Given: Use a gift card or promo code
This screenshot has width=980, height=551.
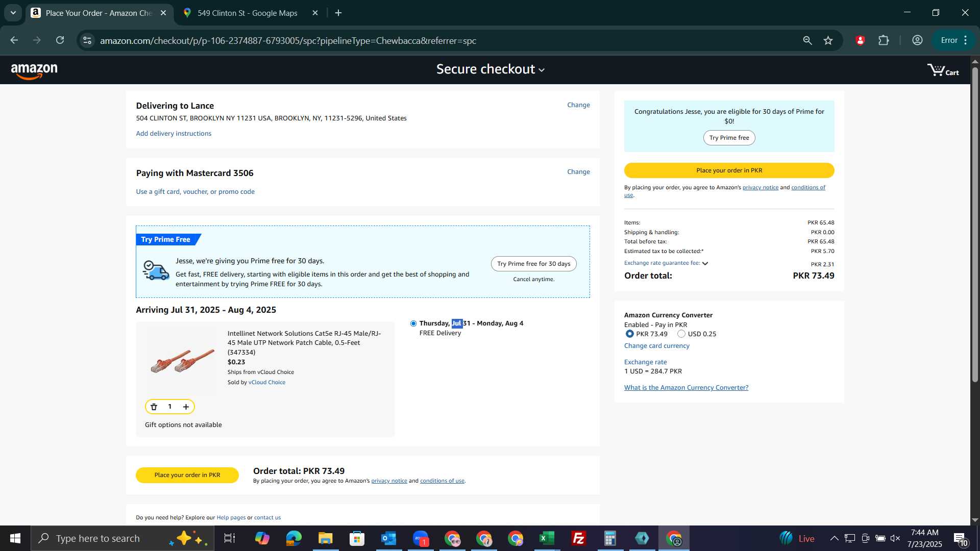Looking at the screenshot, I should point(195,192).
